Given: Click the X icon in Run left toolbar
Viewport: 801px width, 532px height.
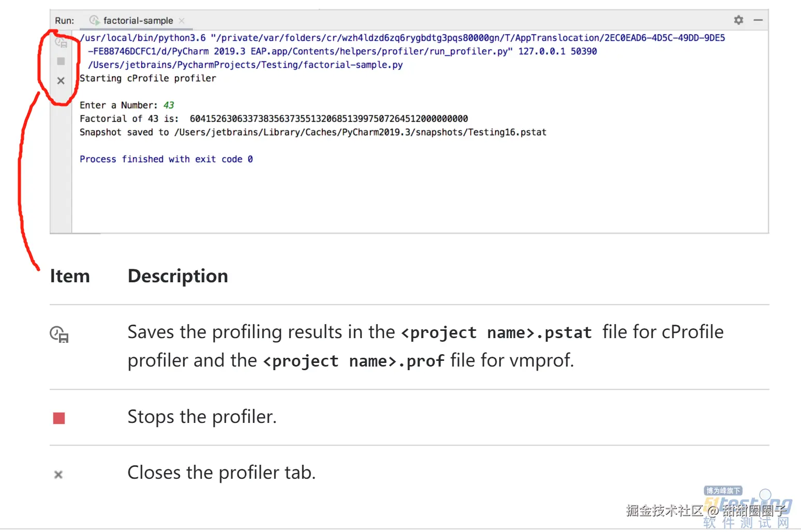Looking at the screenshot, I should [x=61, y=81].
